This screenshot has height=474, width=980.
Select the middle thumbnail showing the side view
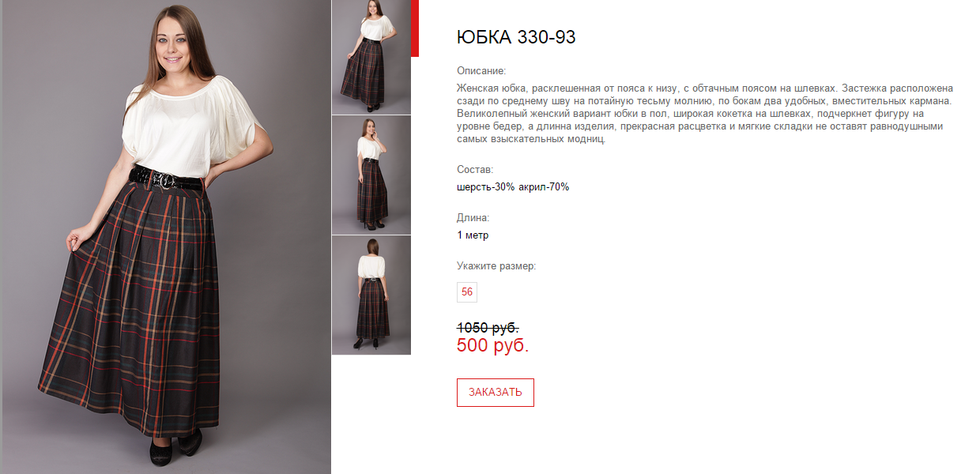pyautogui.click(x=371, y=175)
